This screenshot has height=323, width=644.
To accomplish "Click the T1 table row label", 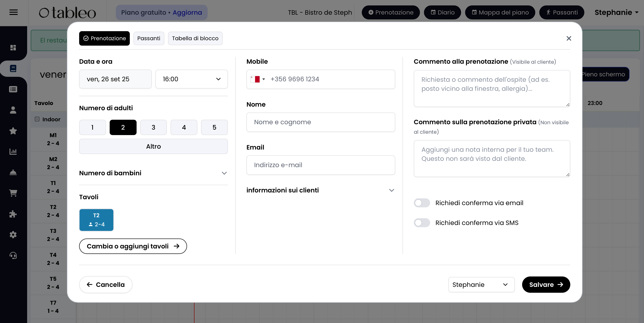I will (53, 187).
